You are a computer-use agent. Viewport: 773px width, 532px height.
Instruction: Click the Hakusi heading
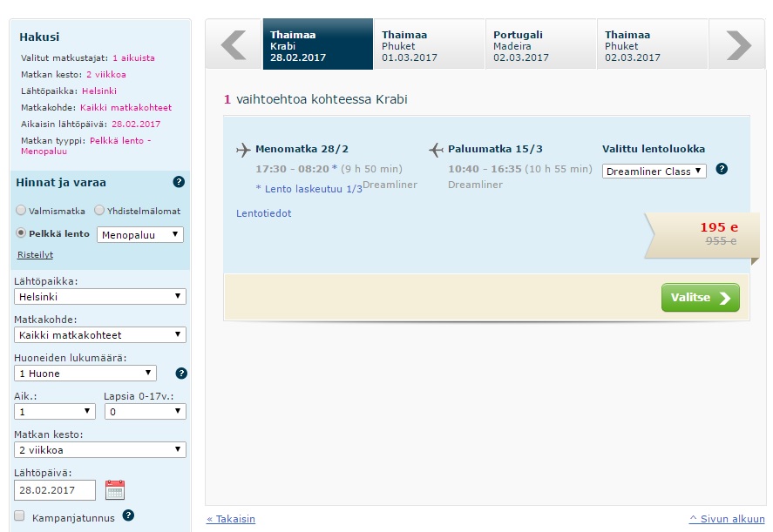[x=39, y=37]
